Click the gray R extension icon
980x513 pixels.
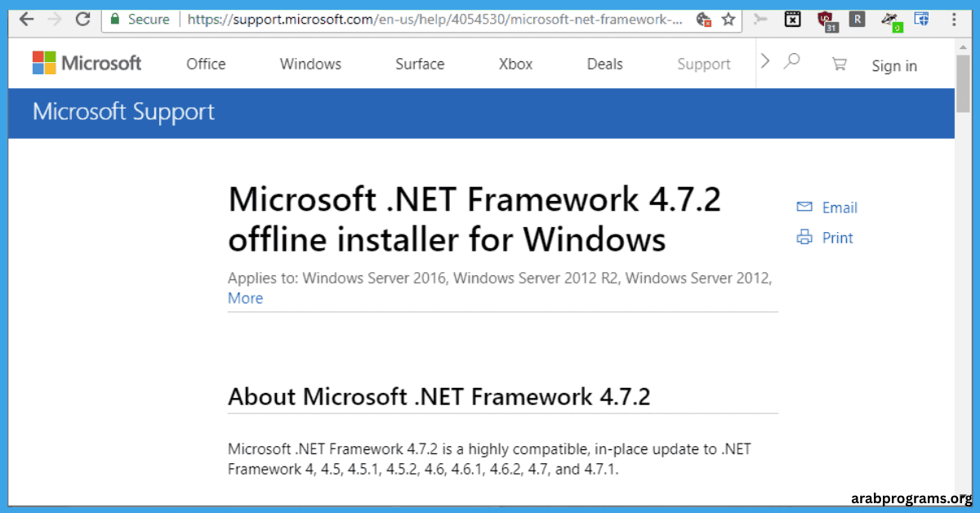click(857, 19)
